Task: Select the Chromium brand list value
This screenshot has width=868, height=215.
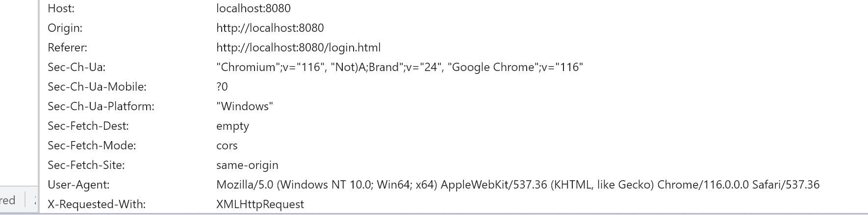Action: [x=399, y=67]
